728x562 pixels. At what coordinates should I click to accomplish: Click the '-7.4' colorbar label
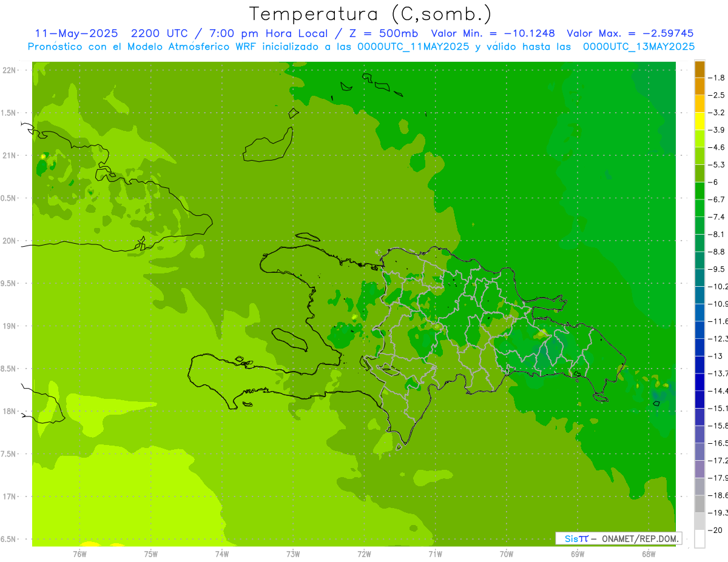coord(717,217)
